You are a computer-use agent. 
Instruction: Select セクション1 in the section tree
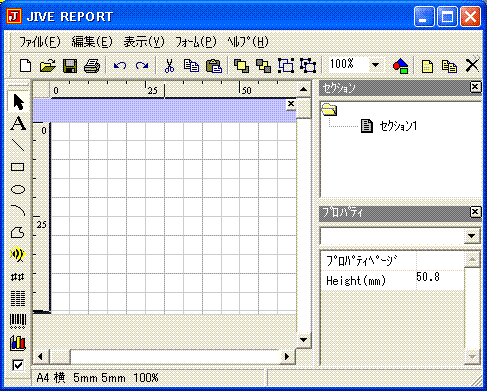pyautogui.click(x=398, y=126)
